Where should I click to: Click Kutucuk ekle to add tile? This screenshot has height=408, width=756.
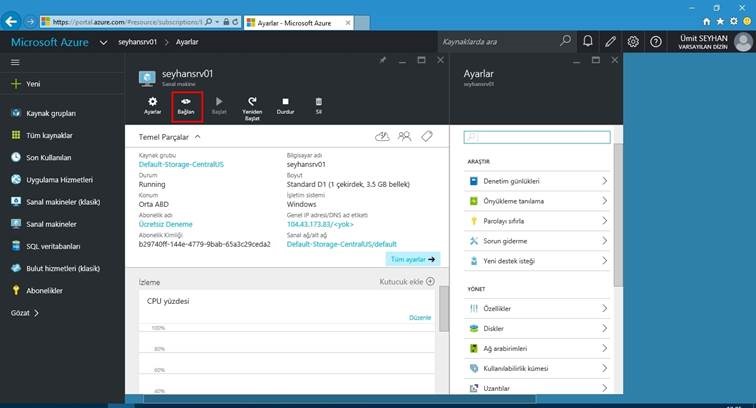[406, 282]
